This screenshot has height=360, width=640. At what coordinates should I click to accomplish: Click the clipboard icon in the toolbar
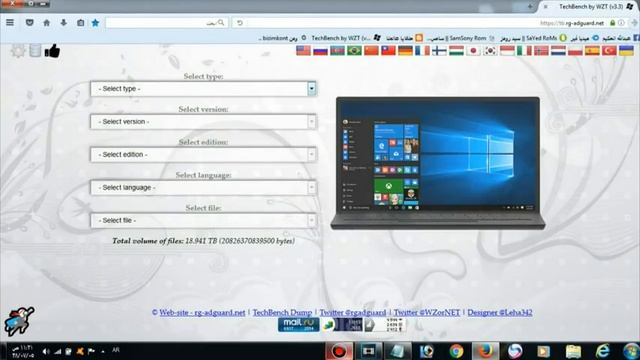tap(80, 23)
